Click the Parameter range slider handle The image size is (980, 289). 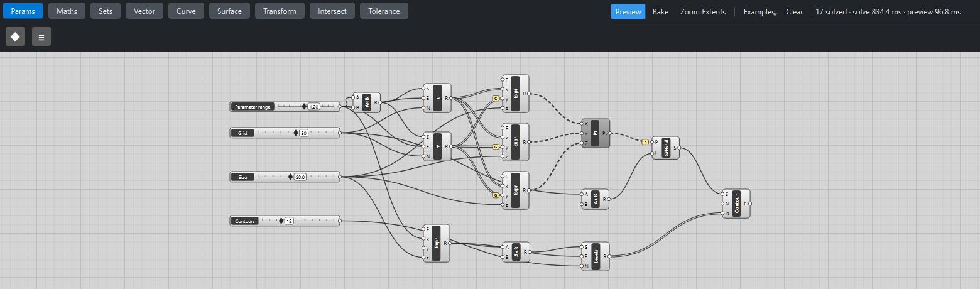pos(304,107)
